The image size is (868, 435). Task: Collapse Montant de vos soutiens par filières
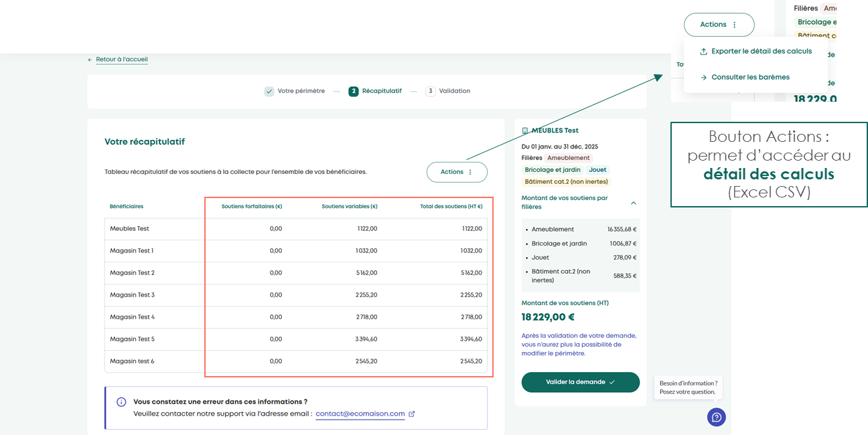[634, 203]
